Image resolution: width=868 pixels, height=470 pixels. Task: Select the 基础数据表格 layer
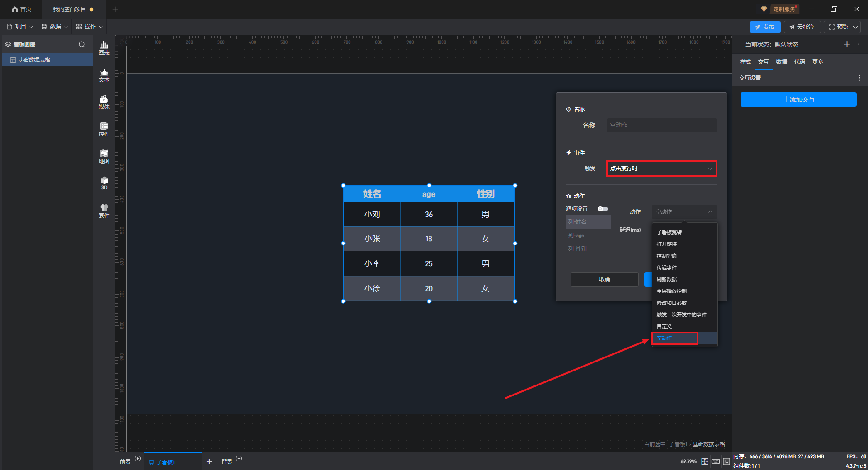pos(47,60)
